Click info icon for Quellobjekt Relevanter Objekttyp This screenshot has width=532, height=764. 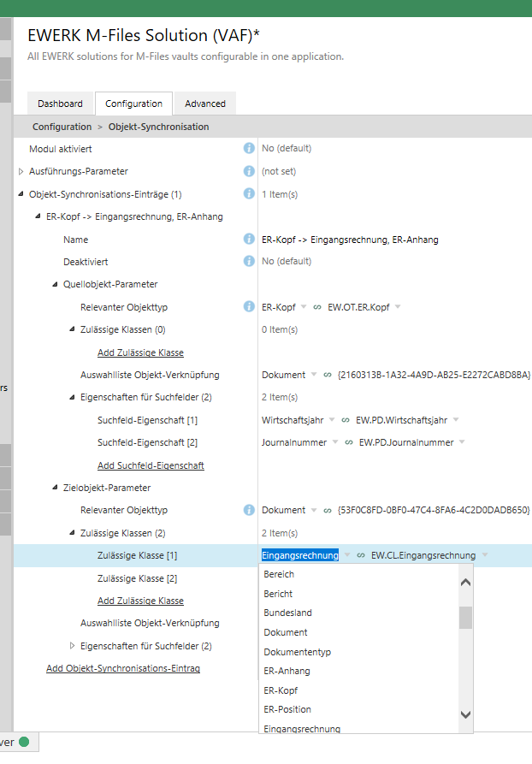click(x=249, y=306)
